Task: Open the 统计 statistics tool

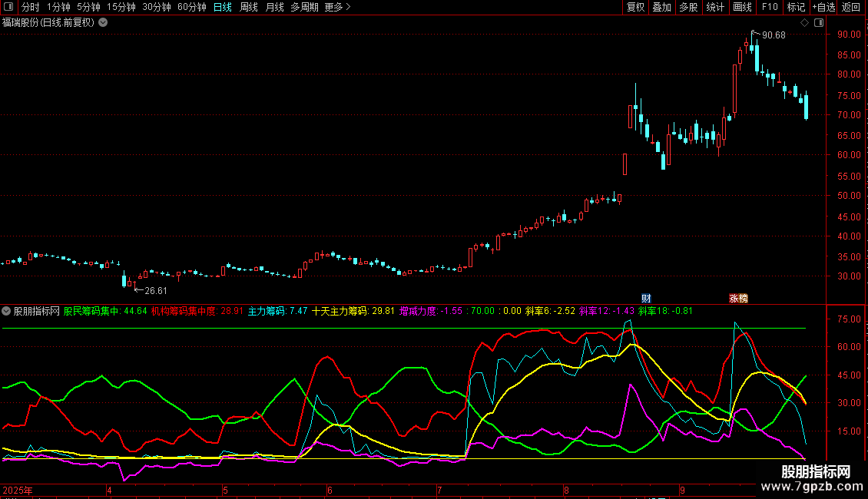Action: (x=715, y=8)
